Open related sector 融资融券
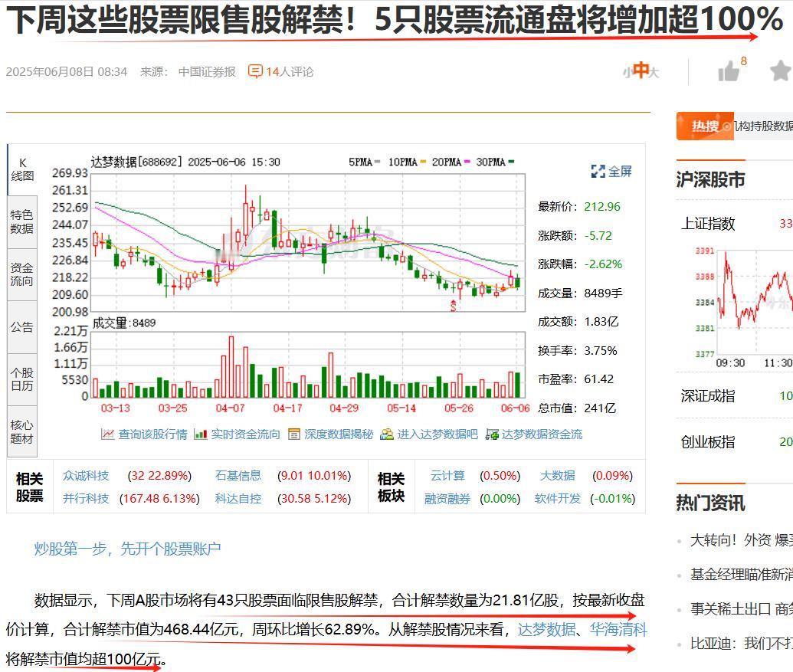 tap(447, 499)
